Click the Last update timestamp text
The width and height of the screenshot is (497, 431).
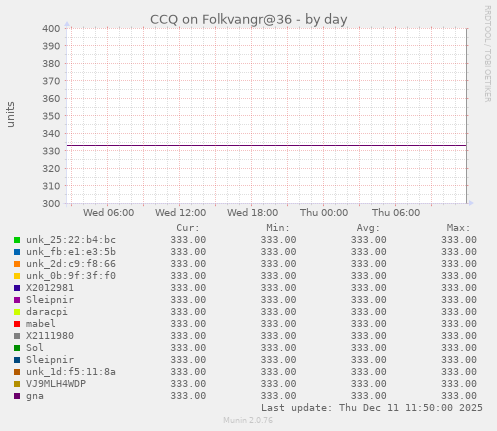coord(372,408)
